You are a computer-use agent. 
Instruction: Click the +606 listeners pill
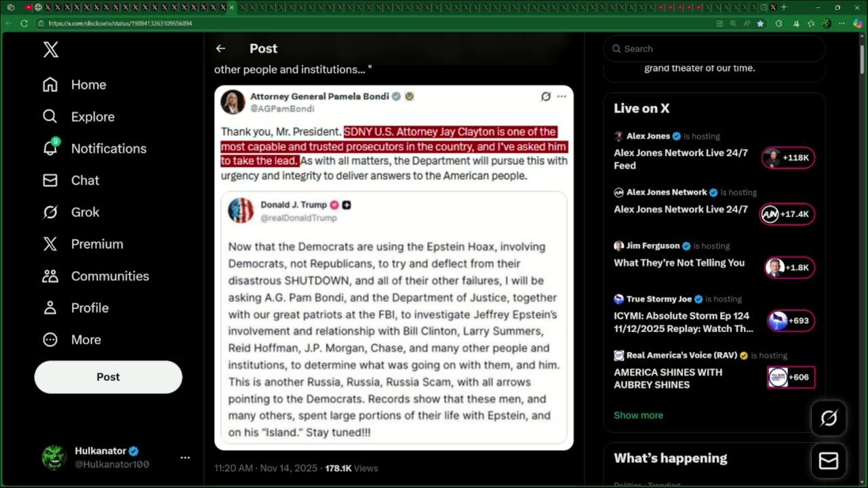click(791, 377)
